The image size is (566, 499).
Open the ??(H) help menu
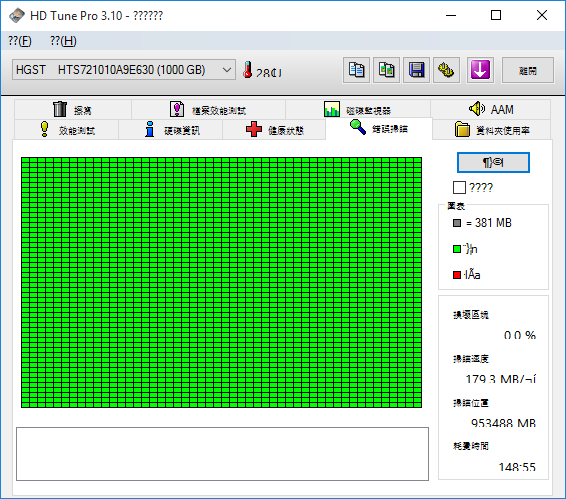pos(63,41)
